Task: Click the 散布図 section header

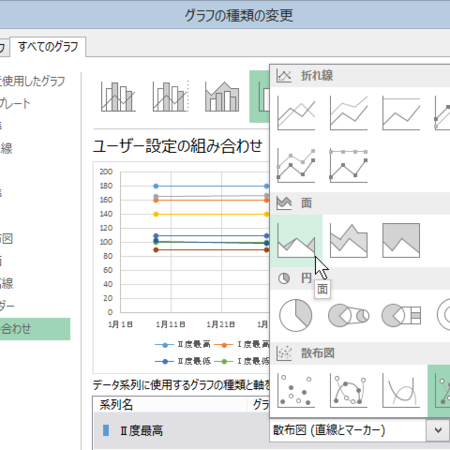Action: coord(360,353)
